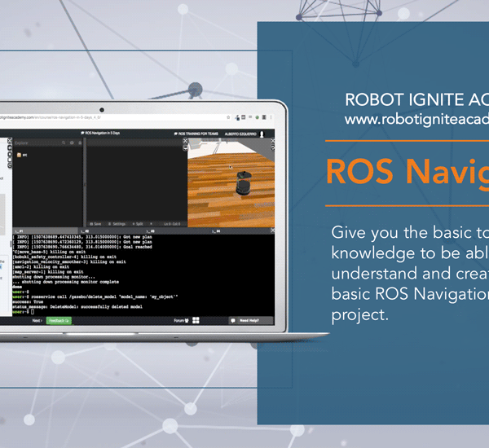
Task: Click the icon below the code editor's X
Action: pyautogui.click(x=185, y=147)
